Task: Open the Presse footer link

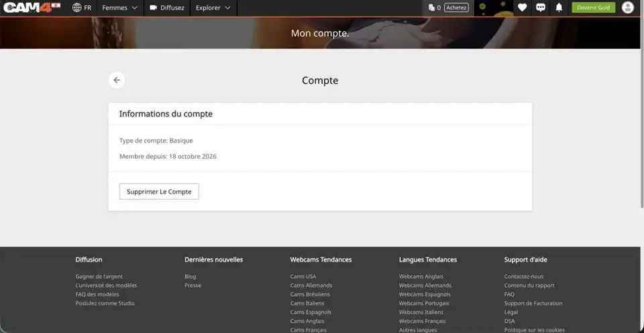Action: click(193, 285)
